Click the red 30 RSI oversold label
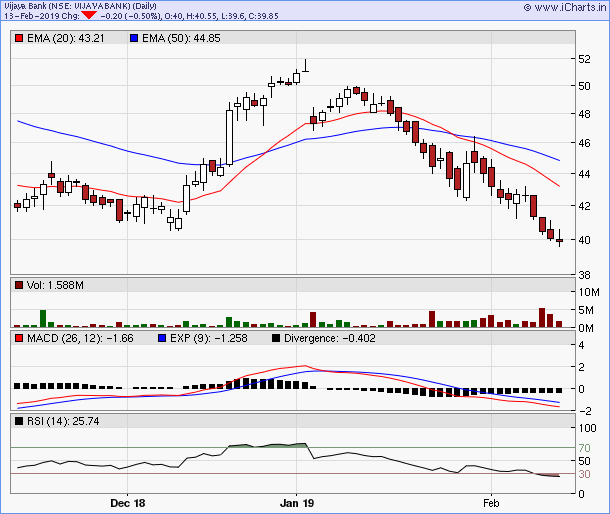Viewport: 610px width, 514px height. coord(584,474)
